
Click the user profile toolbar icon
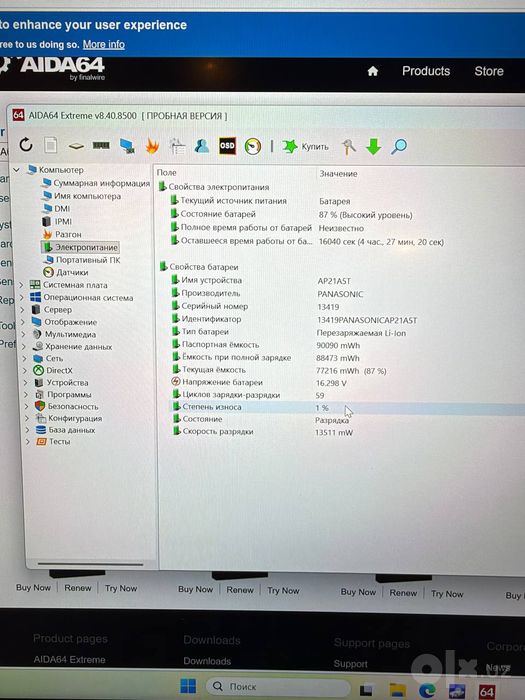tap(202, 146)
